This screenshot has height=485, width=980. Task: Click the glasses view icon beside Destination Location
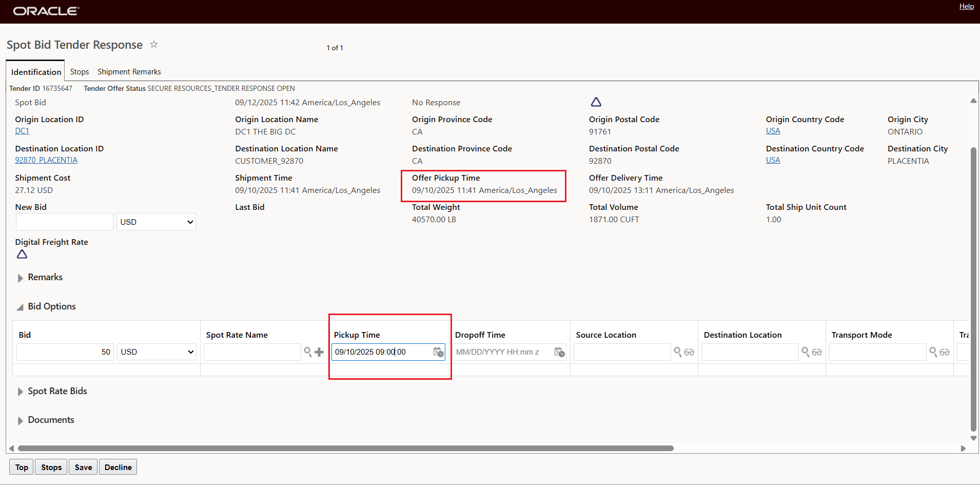point(817,352)
